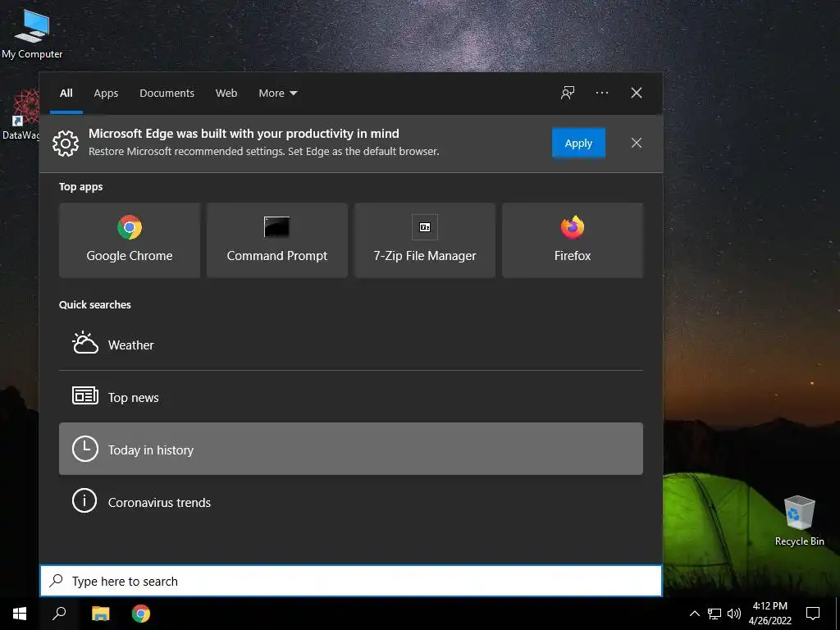Open the Windows Start menu
The image size is (840, 630).
click(x=20, y=614)
